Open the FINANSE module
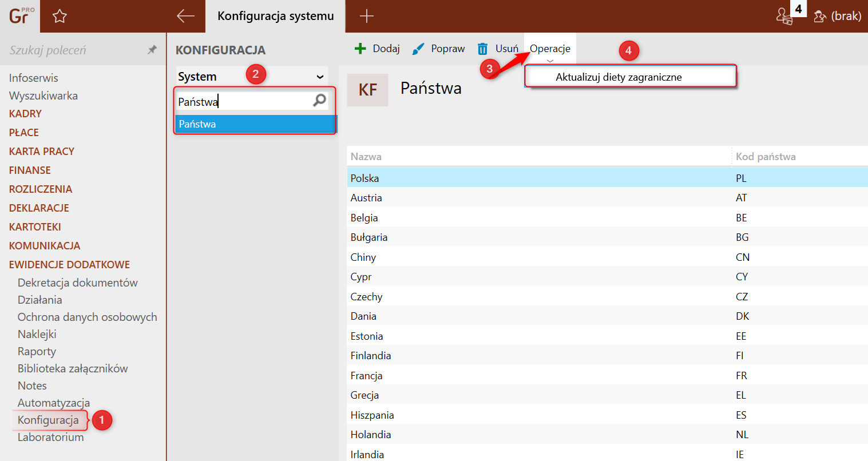 tap(30, 170)
